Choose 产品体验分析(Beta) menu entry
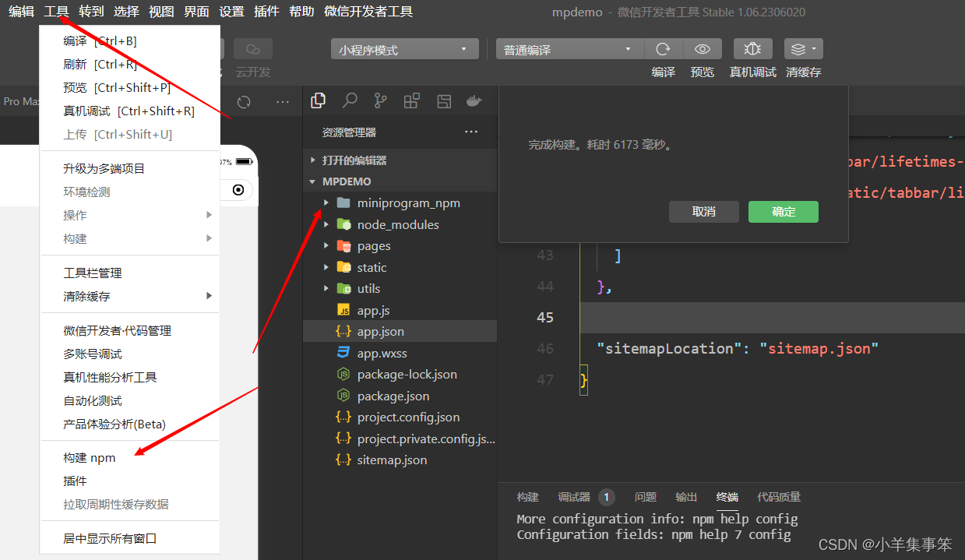Viewport: 965px width, 560px height. pyautogui.click(x=130, y=424)
